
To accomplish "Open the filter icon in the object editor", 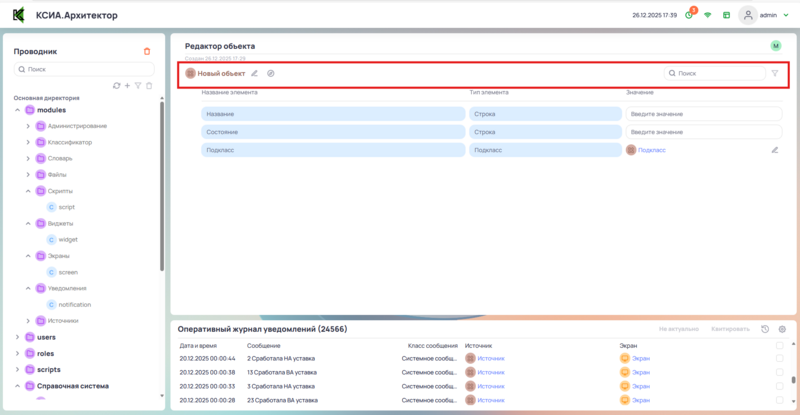I will 774,73.
